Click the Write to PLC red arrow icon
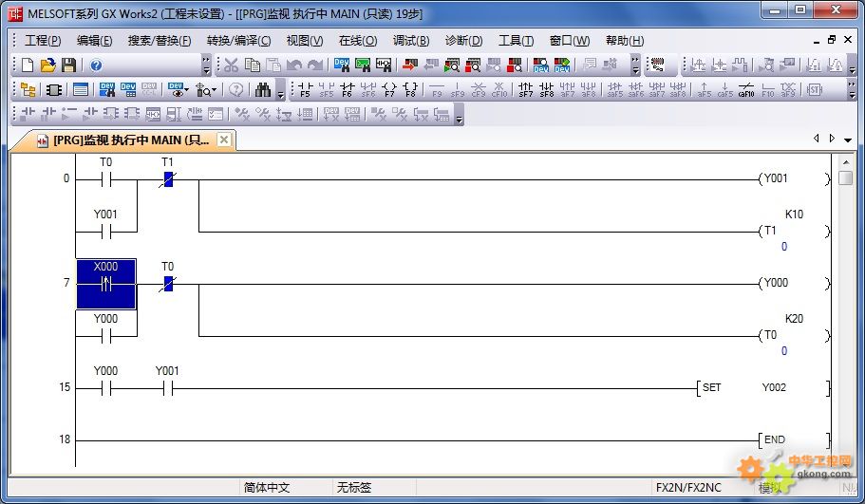 click(410, 65)
